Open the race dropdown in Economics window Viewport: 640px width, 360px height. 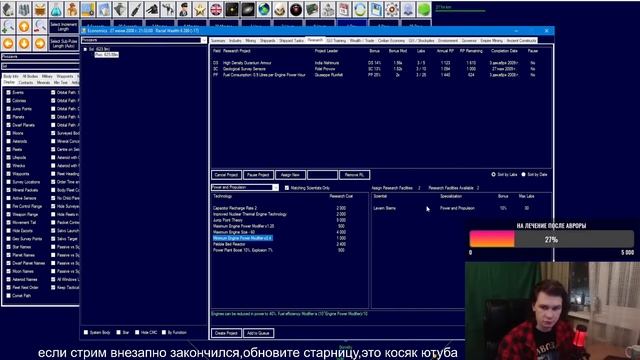[203, 40]
